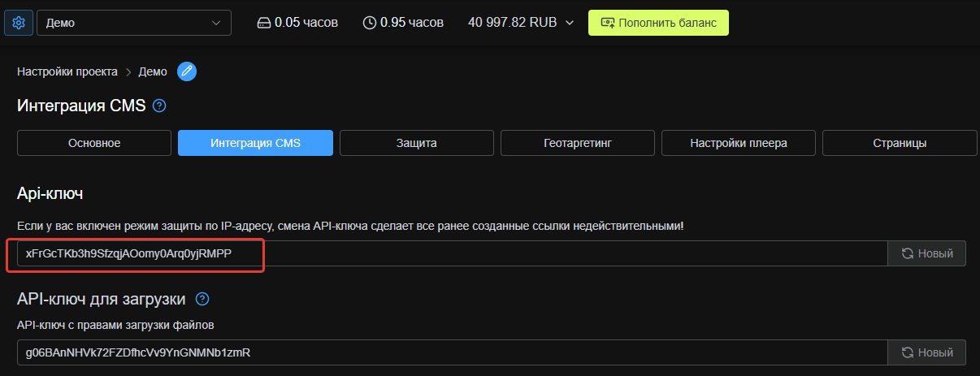Click the 0.95 часов text
Image resolution: width=980 pixels, height=376 pixels.
(413, 23)
